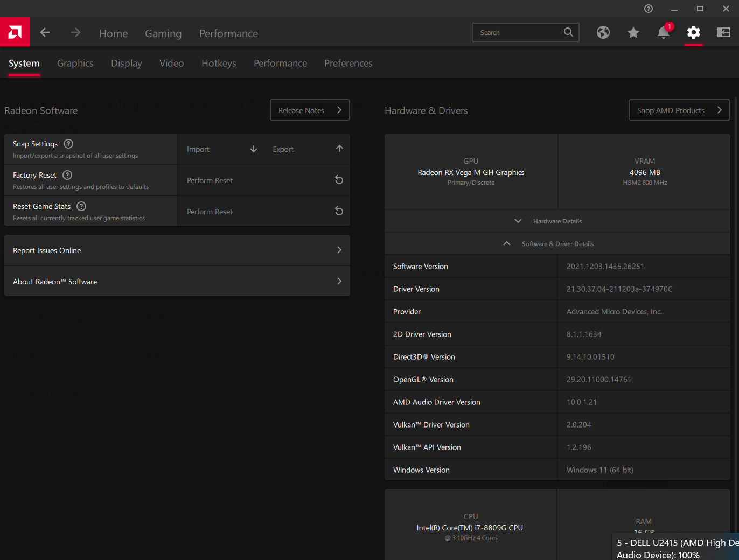
Task: Click help icon next to Factory Reset
Action: click(x=67, y=175)
